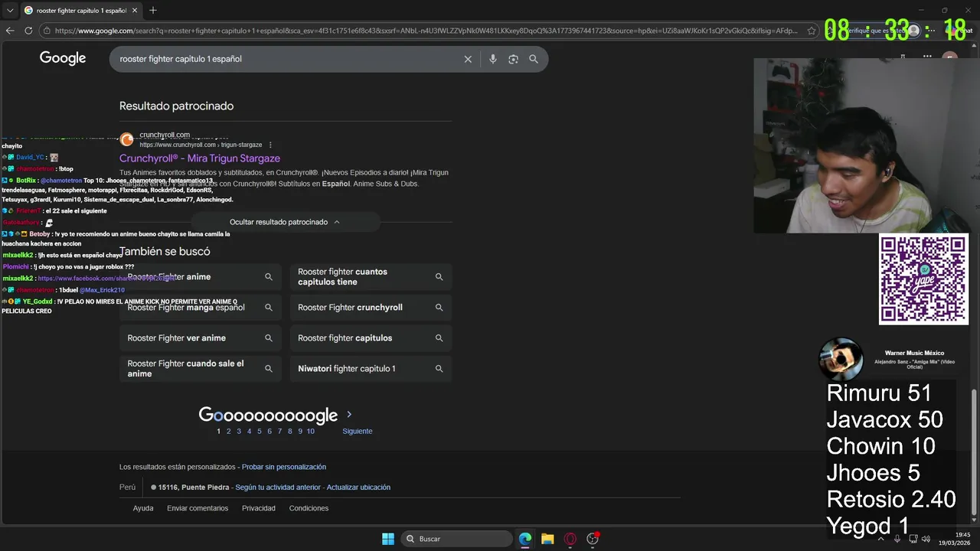
Task: Open the tab list dropdown at top left
Action: coord(10,10)
